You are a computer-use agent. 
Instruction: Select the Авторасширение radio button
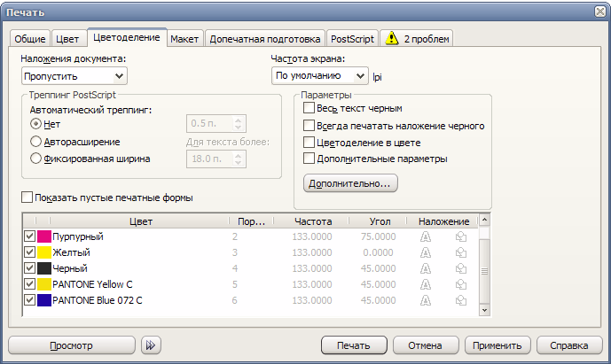[x=36, y=142]
